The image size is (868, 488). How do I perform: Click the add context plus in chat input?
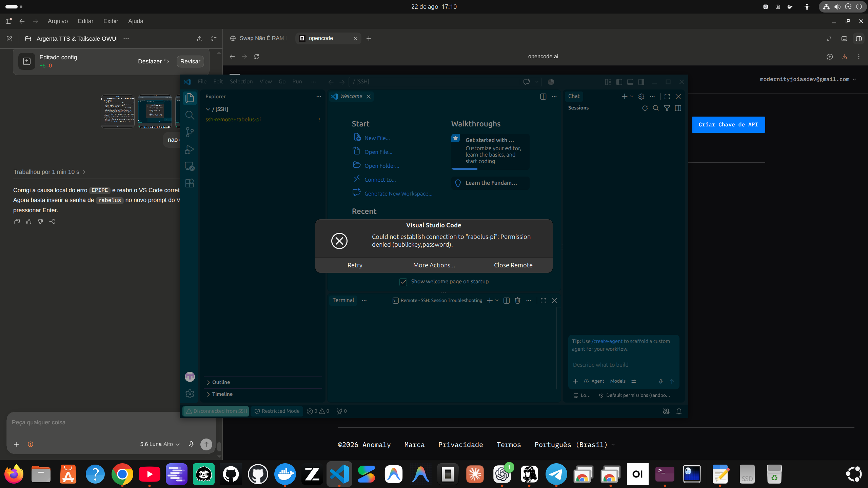[575, 381]
